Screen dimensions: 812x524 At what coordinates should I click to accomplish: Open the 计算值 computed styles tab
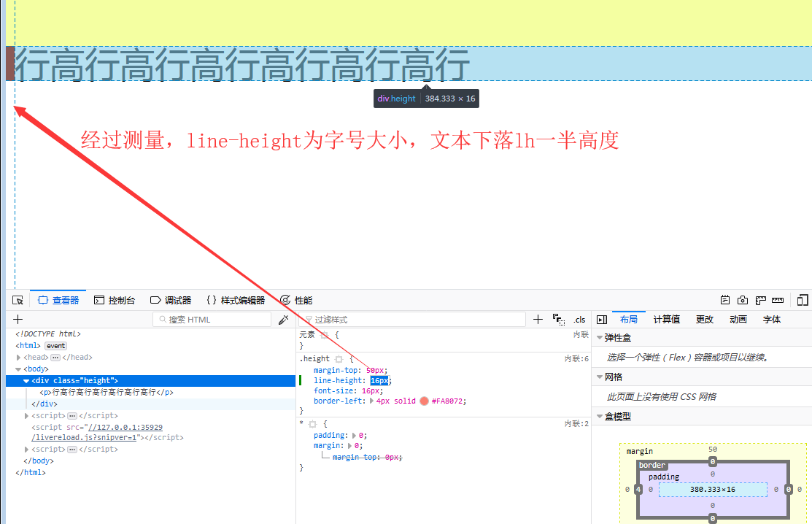point(668,319)
